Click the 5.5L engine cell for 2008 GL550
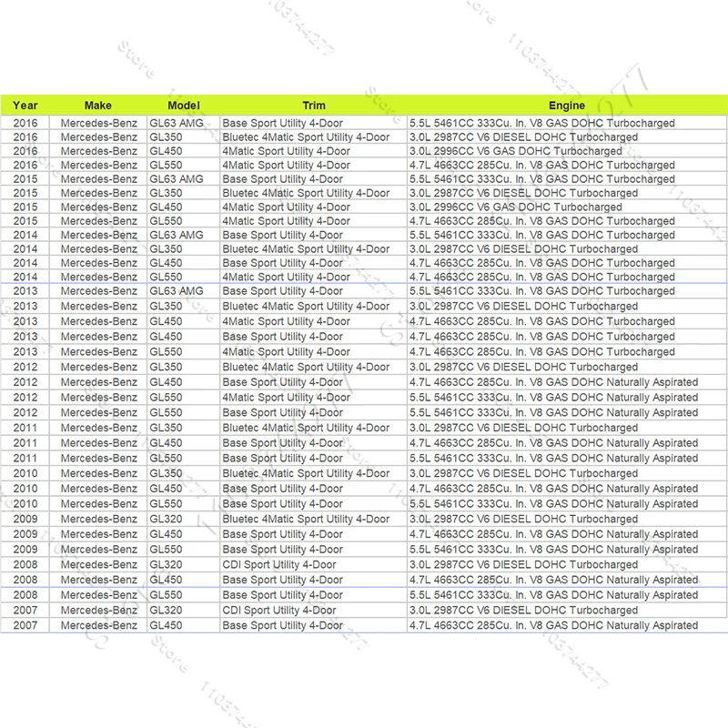The height and width of the screenshot is (728, 728). pos(567,595)
